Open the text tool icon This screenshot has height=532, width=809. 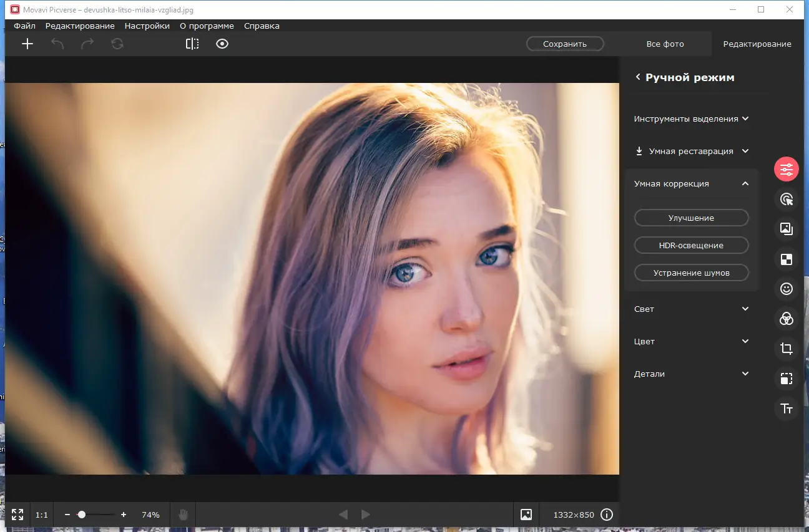(x=787, y=409)
